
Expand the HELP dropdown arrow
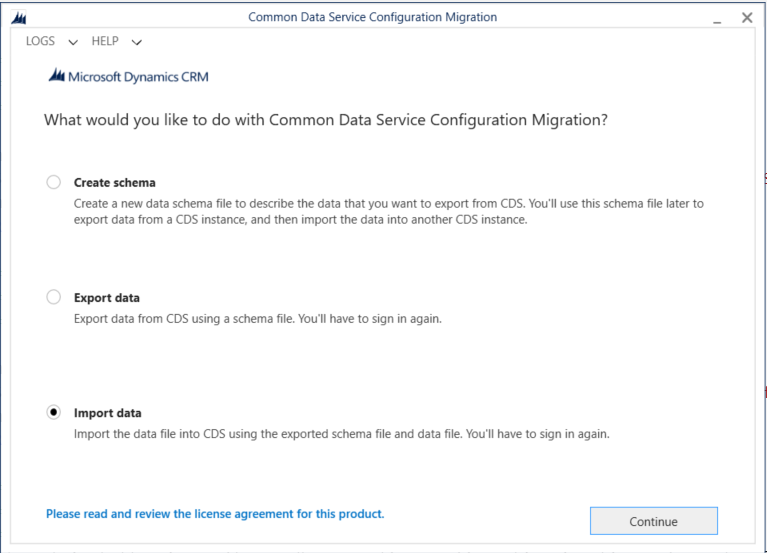[136, 42]
